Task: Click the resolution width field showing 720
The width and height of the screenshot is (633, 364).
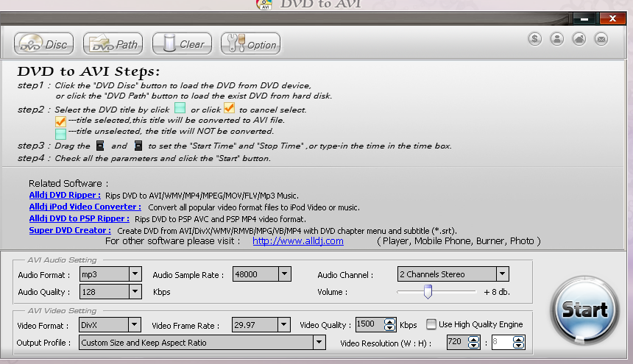Action: [457, 342]
